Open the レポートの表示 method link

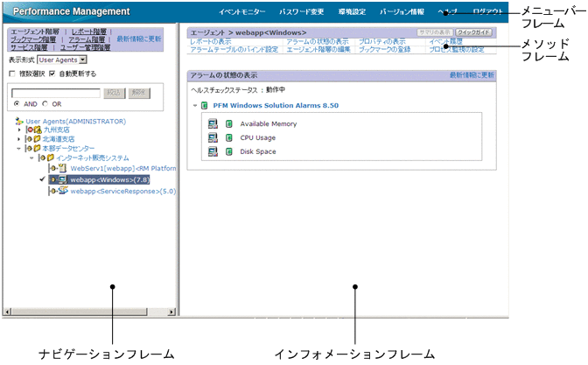(211, 42)
